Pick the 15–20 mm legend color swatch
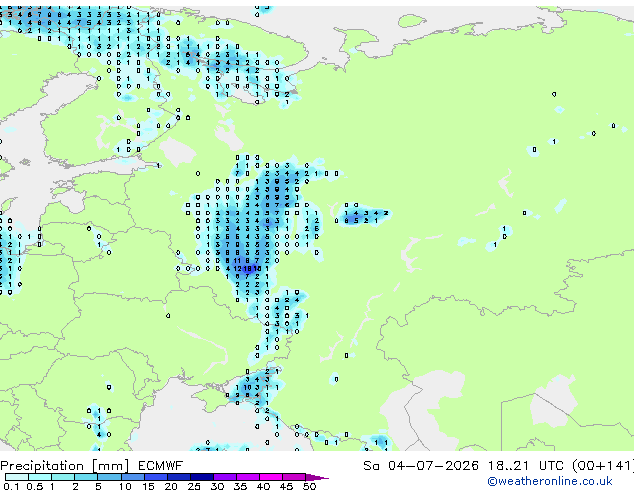Viewport: 634px width, 490px height. click(156, 477)
